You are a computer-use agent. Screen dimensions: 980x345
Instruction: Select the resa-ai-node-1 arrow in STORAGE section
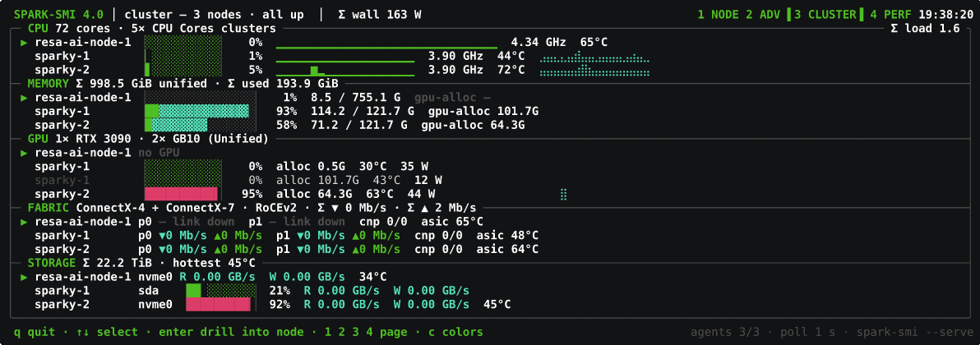pos(24,277)
